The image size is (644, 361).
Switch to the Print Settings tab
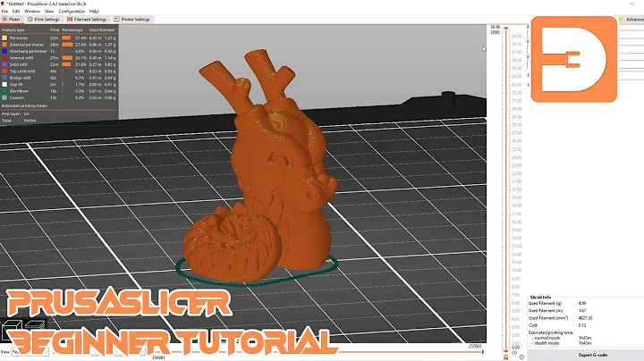tap(44, 20)
